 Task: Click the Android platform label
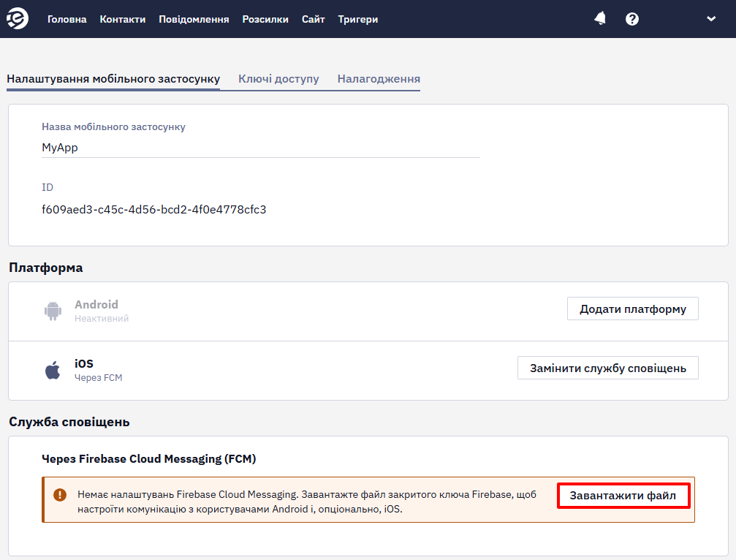coord(96,305)
